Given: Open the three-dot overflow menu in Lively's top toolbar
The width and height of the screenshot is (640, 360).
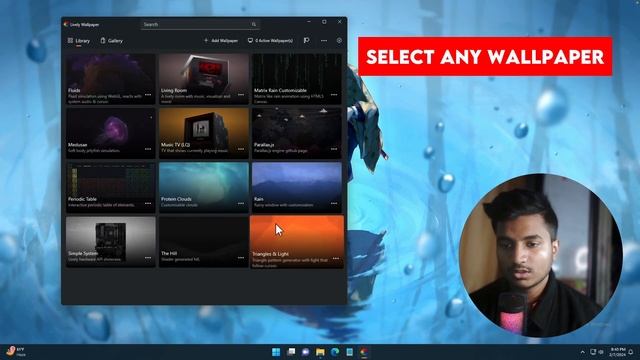Looking at the screenshot, I should pos(324,40).
